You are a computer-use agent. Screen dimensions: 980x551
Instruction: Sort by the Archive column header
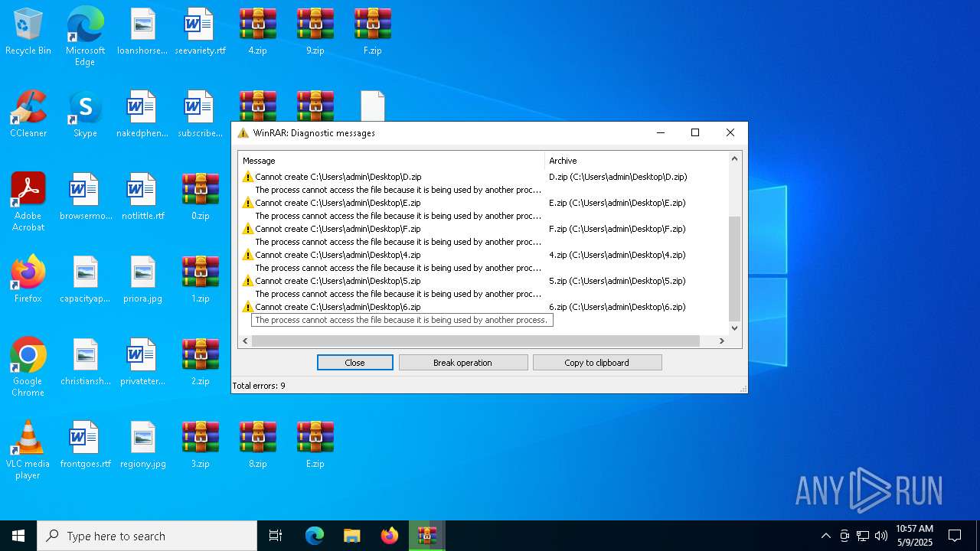tap(635, 161)
